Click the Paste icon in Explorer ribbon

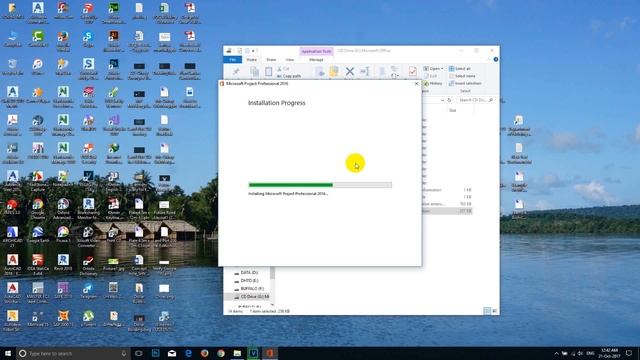[x=268, y=72]
